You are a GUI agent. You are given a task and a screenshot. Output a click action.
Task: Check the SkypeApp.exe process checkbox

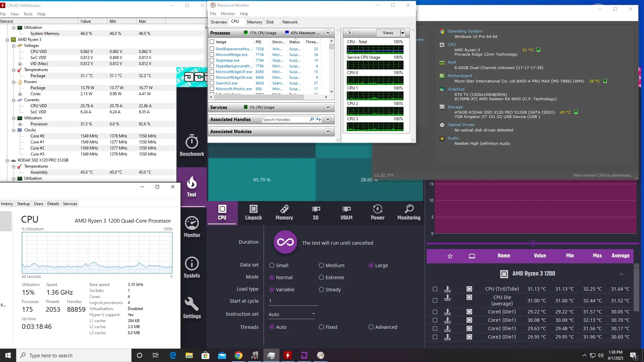(x=212, y=60)
